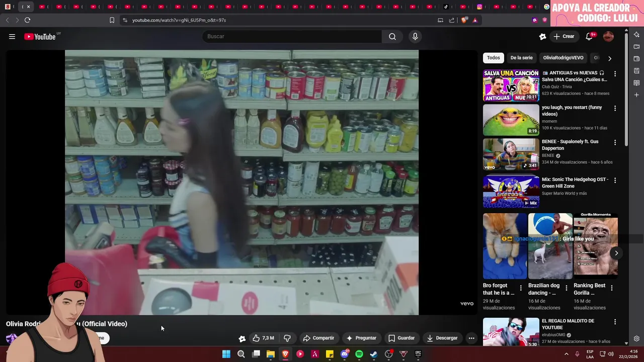Add a sidebar item with plus icon

coord(636,95)
